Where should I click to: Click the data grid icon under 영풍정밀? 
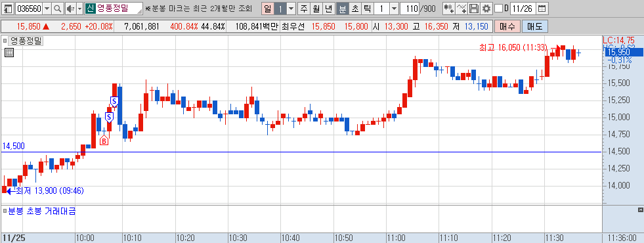(9, 53)
